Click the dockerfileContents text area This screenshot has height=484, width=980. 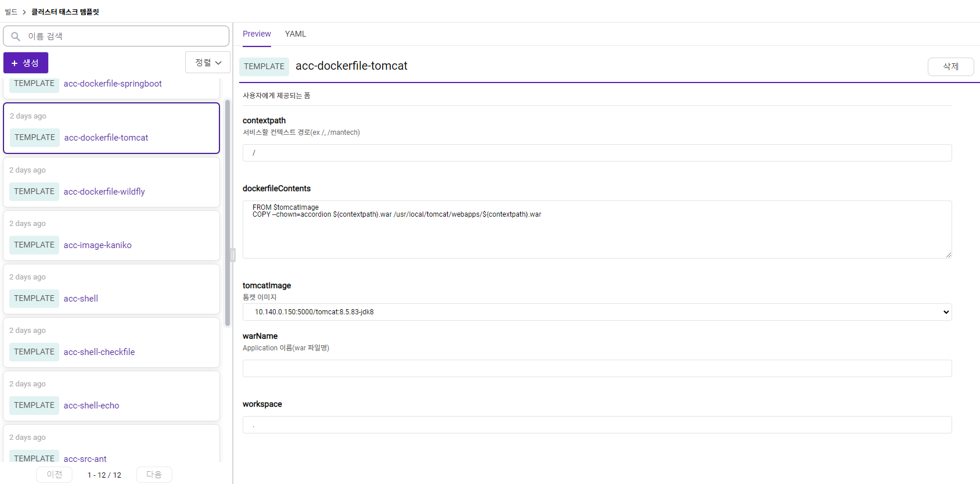(x=597, y=230)
